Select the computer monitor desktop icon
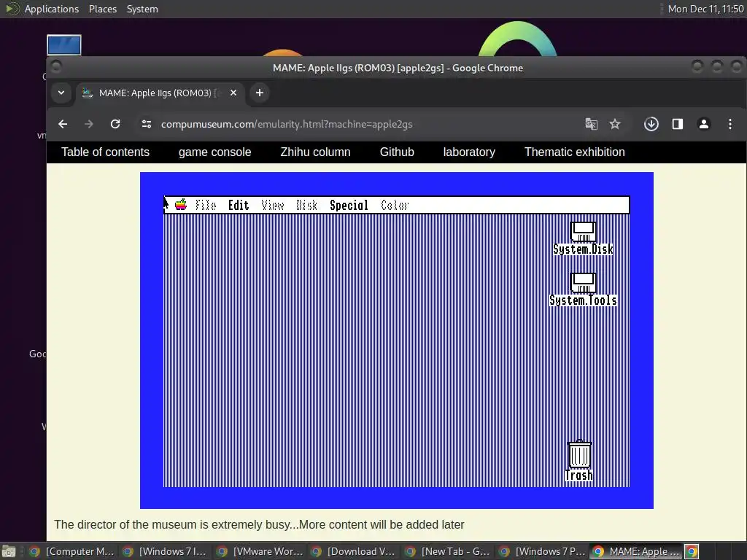Viewport: 747px width, 560px height. pos(64,44)
